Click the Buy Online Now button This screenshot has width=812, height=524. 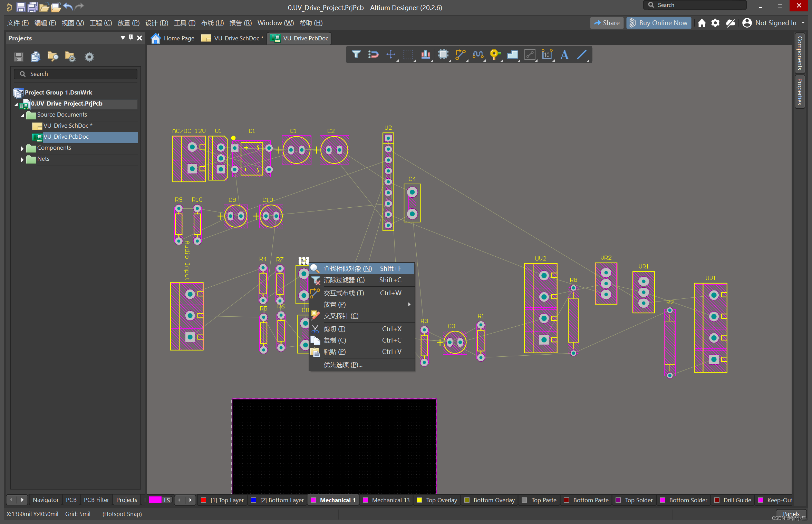click(659, 23)
